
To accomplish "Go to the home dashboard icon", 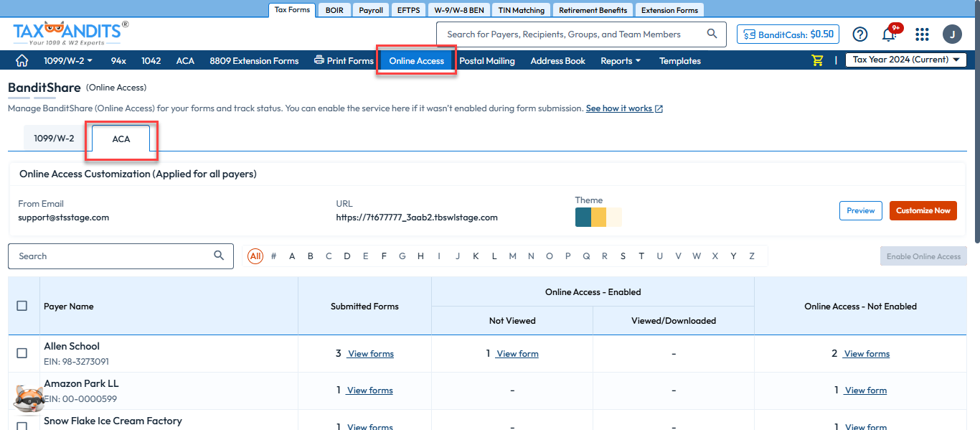I will pos(22,61).
